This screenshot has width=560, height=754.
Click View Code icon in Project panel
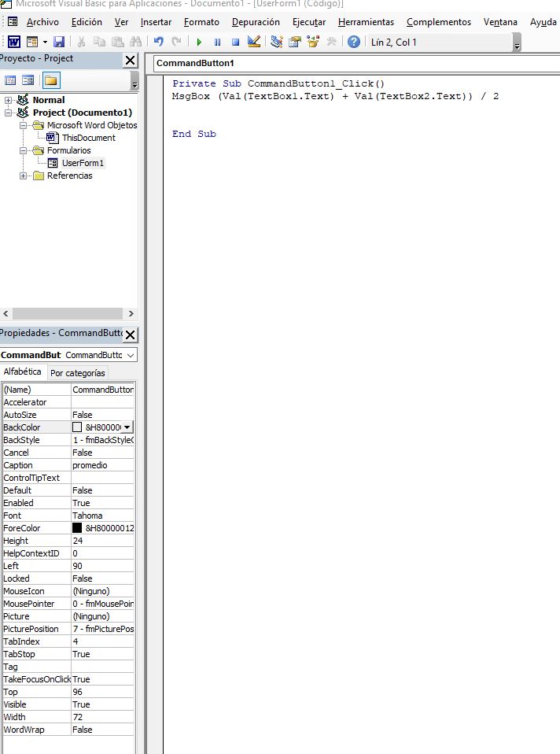11,80
